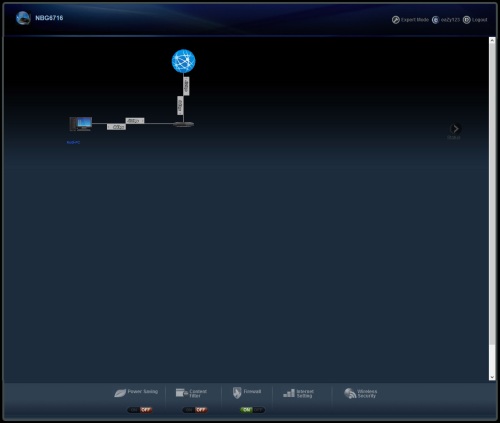500x423 pixels.
Task: Log out using the Logout text link
Action: click(480, 20)
